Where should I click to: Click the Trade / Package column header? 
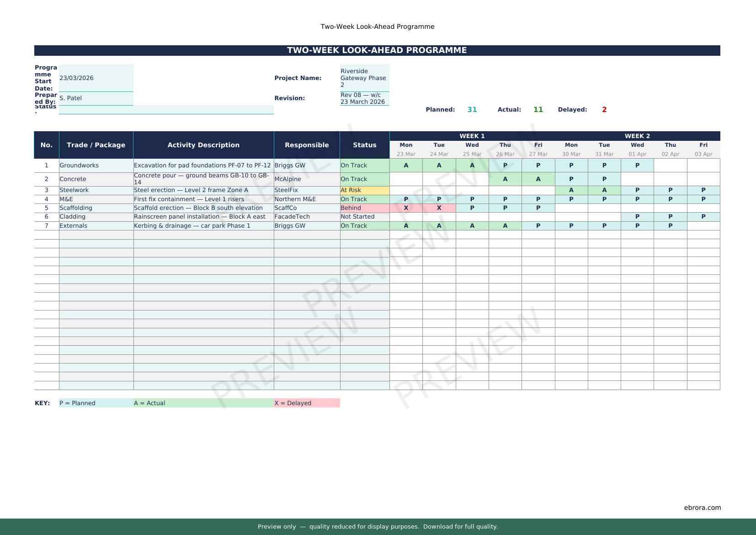pos(96,145)
